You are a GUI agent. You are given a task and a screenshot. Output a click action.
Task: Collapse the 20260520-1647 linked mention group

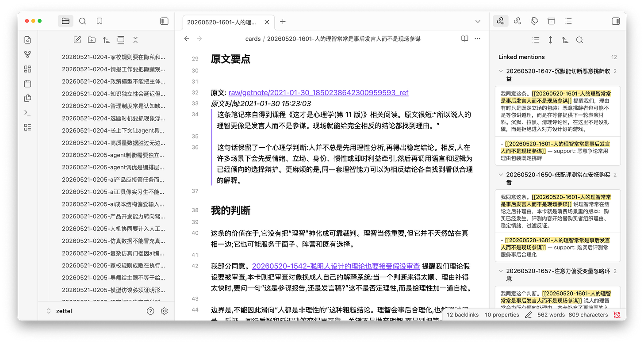(x=500, y=71)
